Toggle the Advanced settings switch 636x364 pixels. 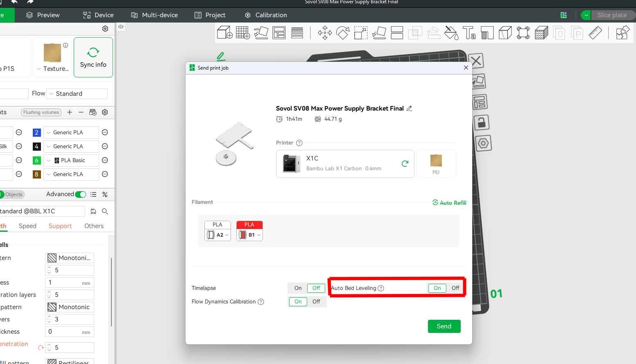(81, 194)
